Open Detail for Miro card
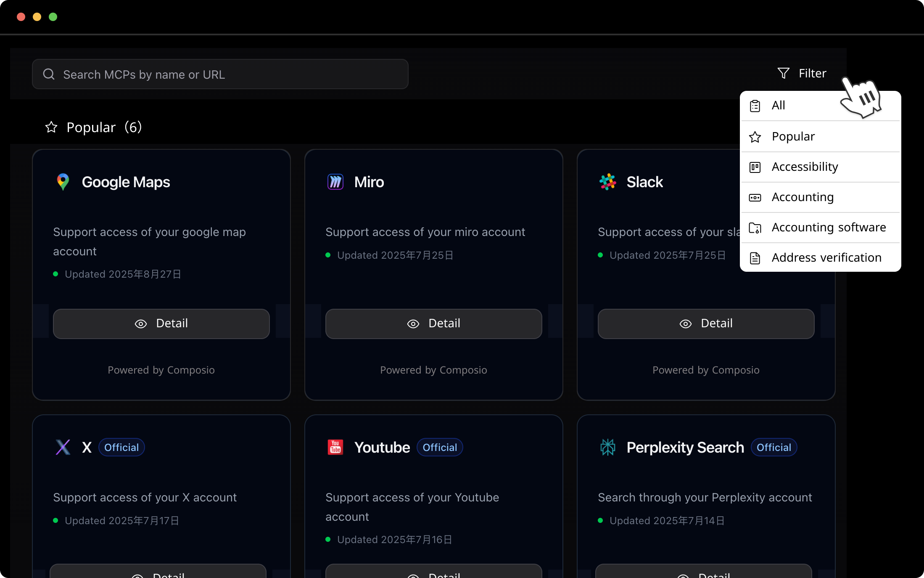 434,323
